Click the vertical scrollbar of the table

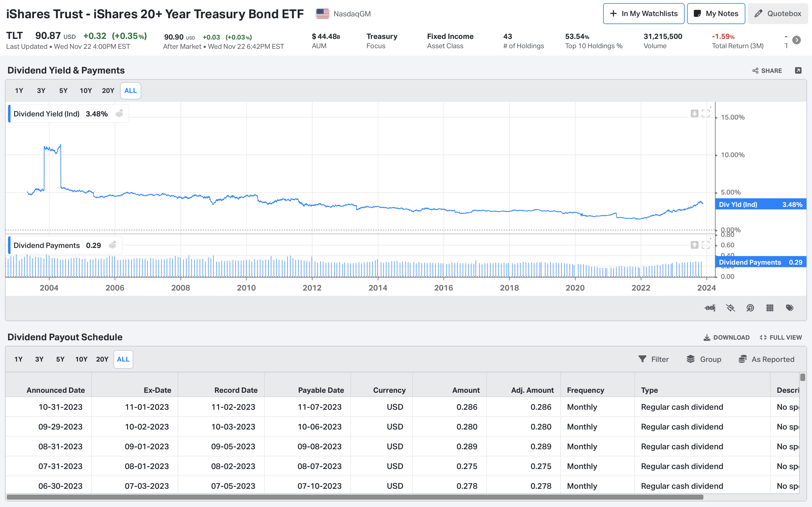803,378
